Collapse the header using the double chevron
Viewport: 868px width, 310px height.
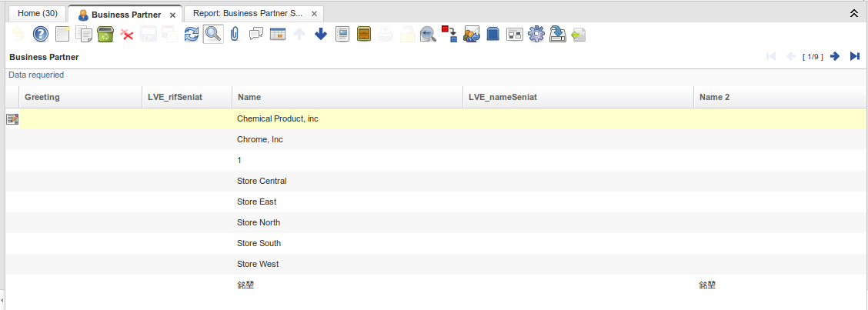[x=853, y=14]
